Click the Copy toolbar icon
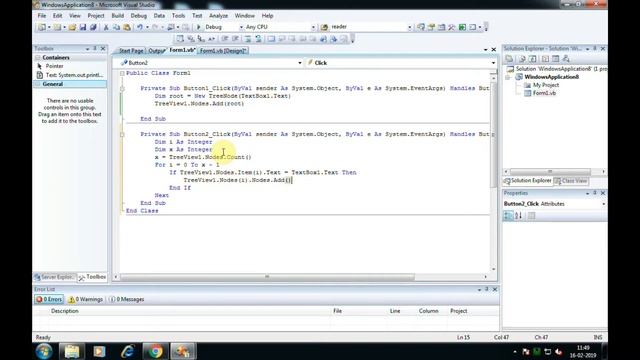The width and height of the screenshot is (640, 360). 116,27
